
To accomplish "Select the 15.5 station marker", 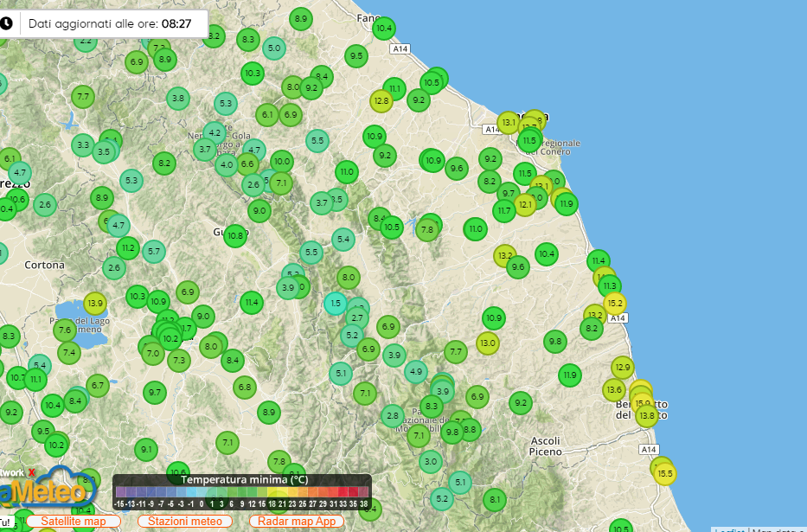I will point(664,473).
